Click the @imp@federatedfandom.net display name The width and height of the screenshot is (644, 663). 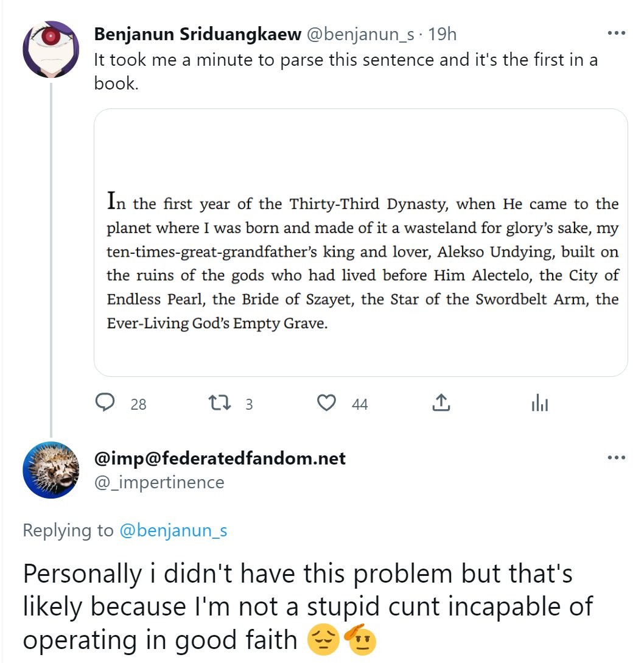tap(220, 458)
